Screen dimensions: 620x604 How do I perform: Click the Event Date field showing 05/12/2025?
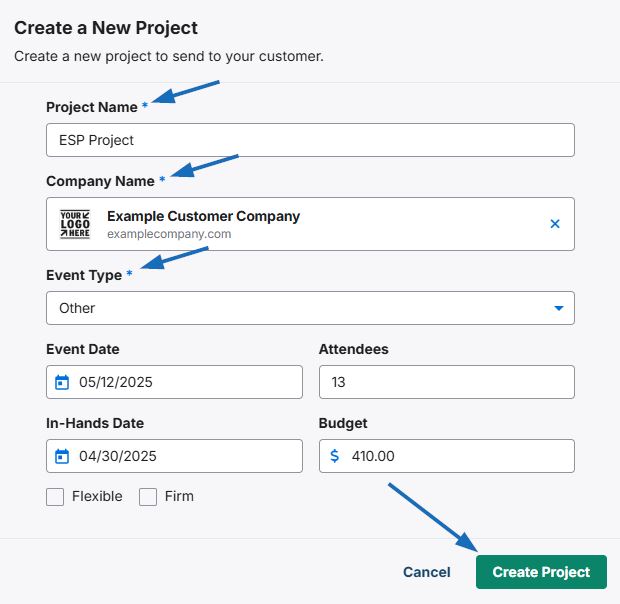[174, 382]
